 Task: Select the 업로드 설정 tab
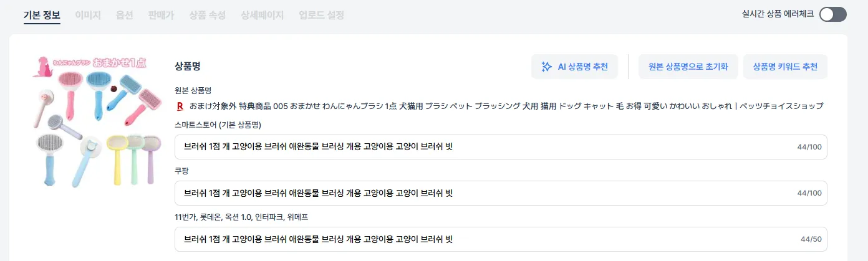321,14
